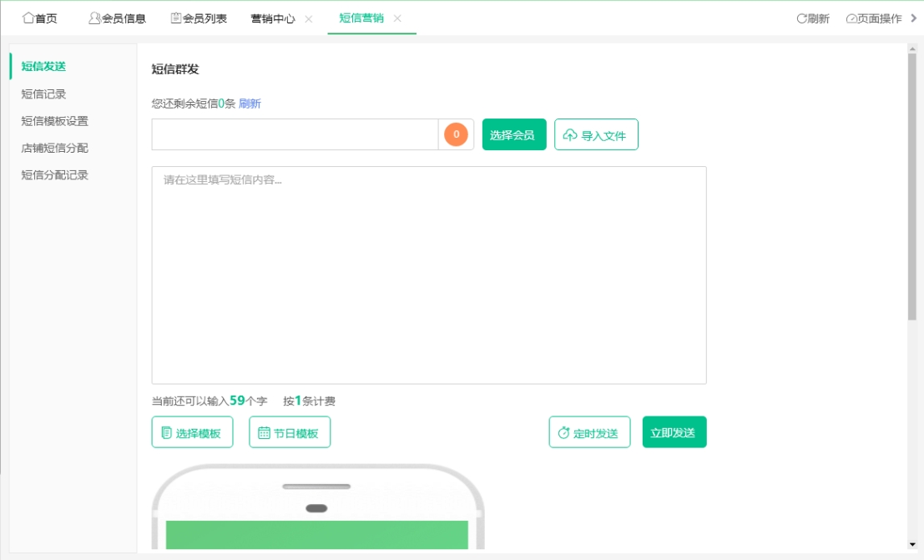Click the 短信群发 heading text
The width and height of the screenshot is (924, 560).
coord(175,69)
